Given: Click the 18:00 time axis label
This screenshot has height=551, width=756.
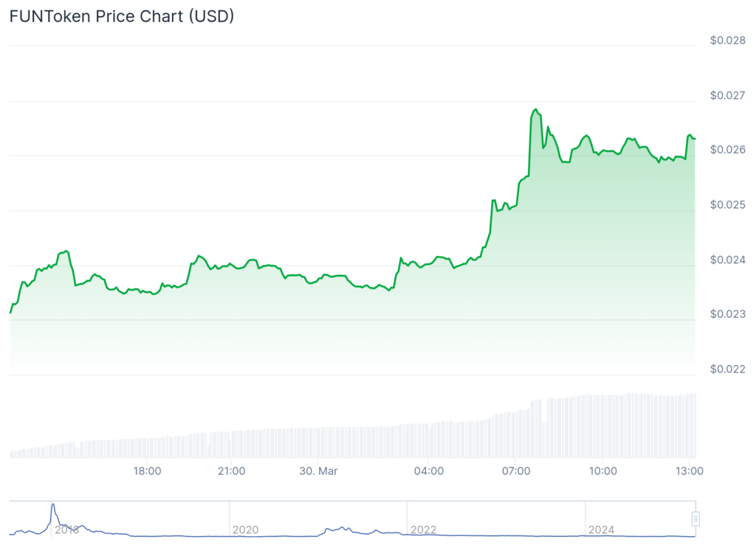Looking at the screenshot, I should [147, 471].
